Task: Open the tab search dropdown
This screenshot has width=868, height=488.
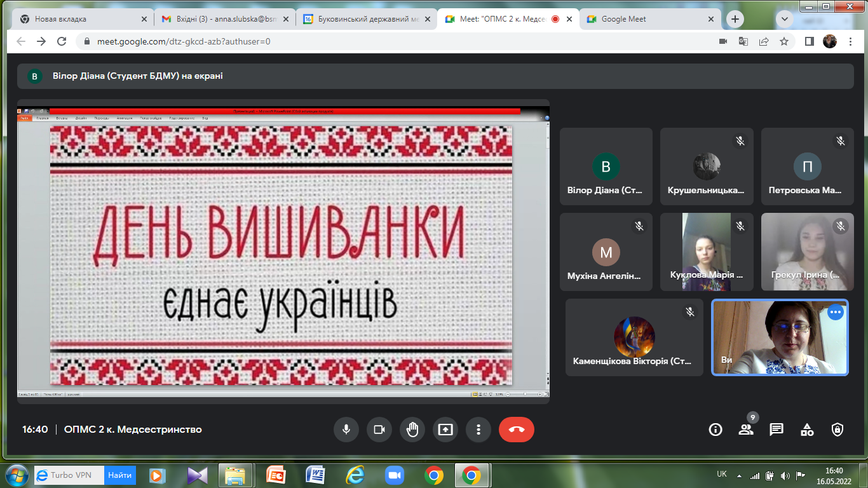Action: click(x=785, y=19)
